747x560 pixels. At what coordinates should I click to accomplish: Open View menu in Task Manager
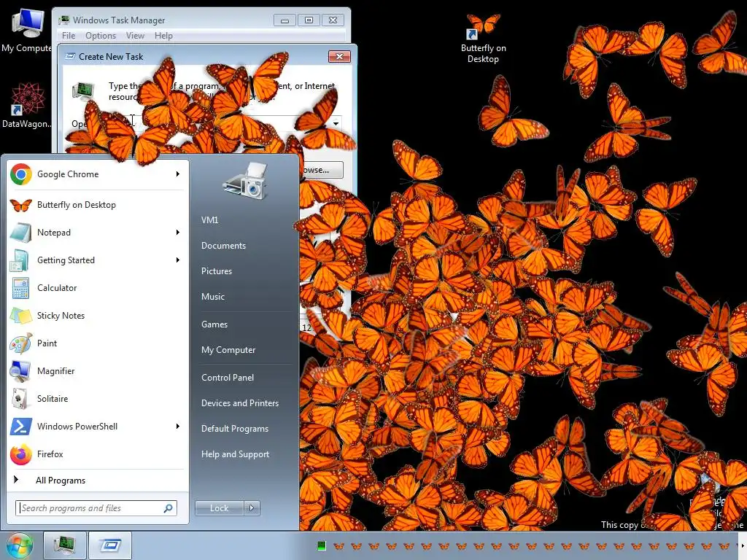(135, 36)
